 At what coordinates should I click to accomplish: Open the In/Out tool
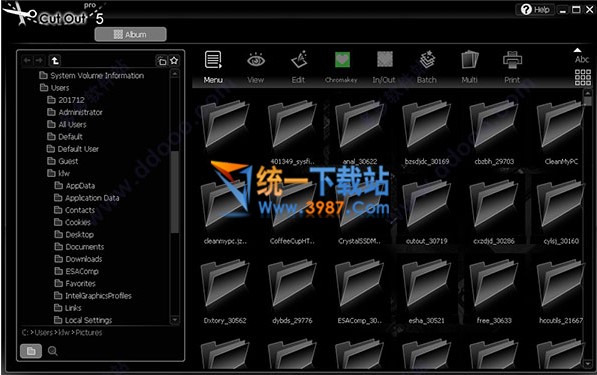tap(384, 67)
